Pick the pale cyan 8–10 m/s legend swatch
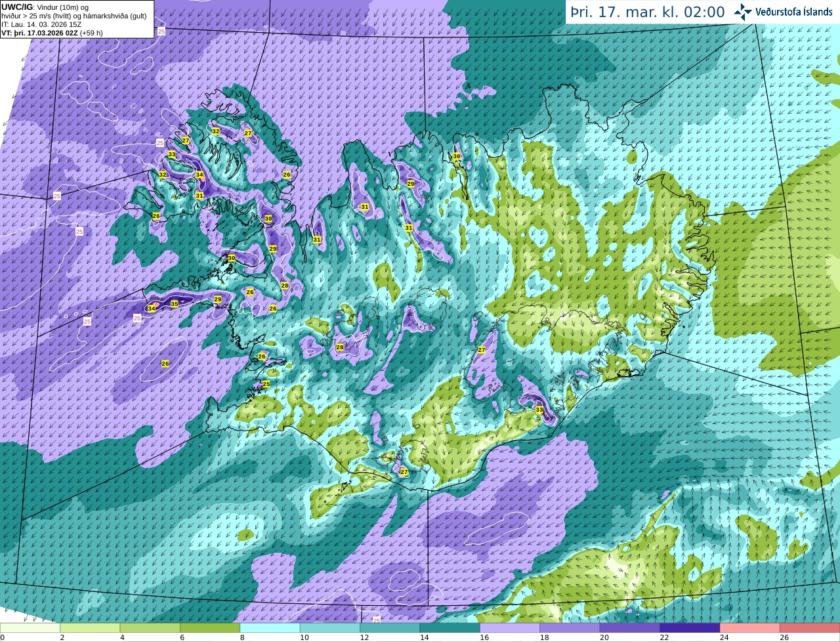This screenshot has height=642, width=840. point(270,628)
